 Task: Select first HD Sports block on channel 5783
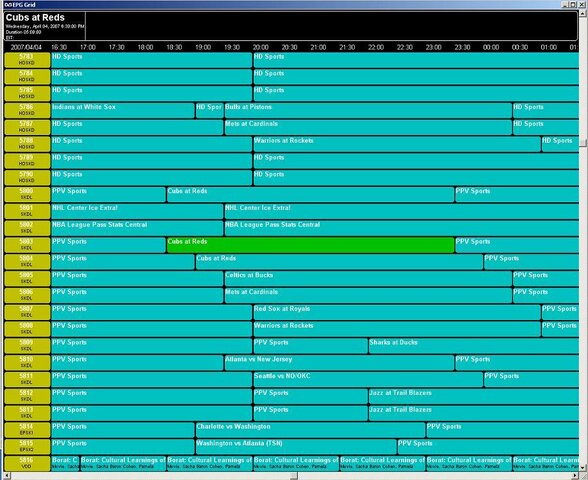click(x=152, y=60)
